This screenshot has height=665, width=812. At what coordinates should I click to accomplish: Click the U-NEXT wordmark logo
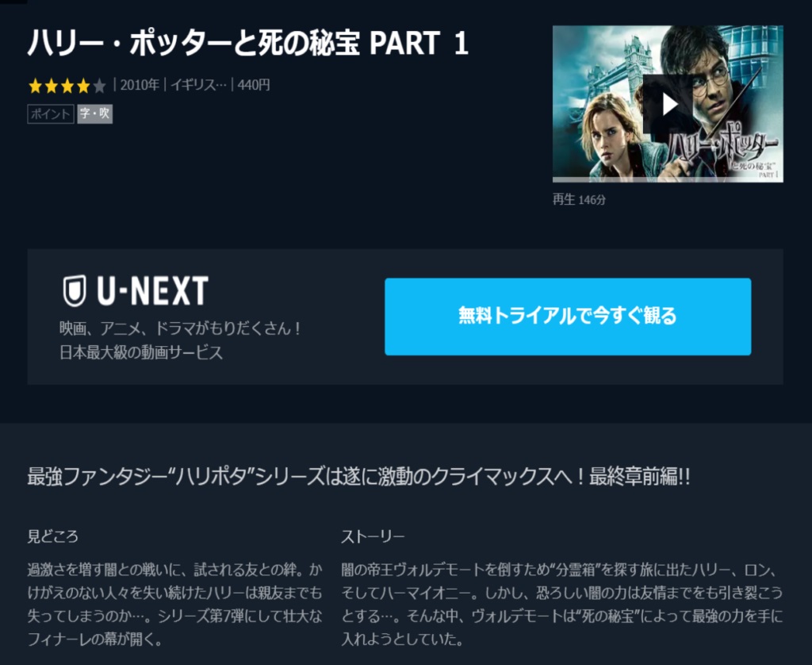click(153, 290)
